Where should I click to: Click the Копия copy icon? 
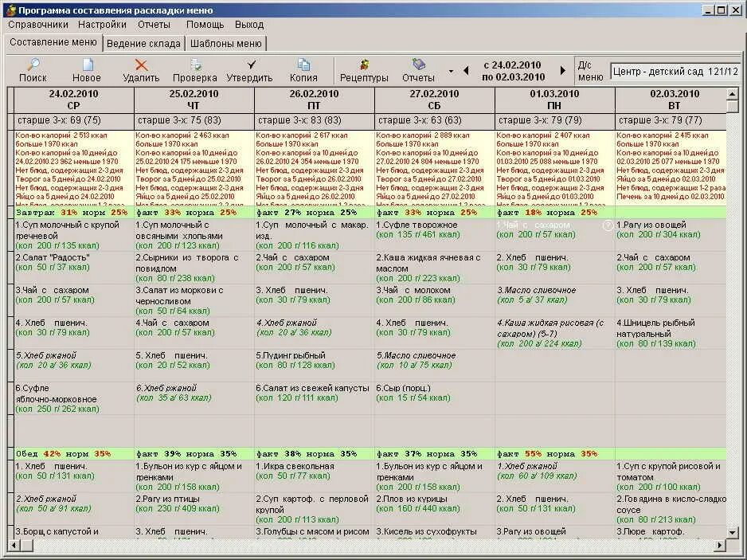coord(303,65)
